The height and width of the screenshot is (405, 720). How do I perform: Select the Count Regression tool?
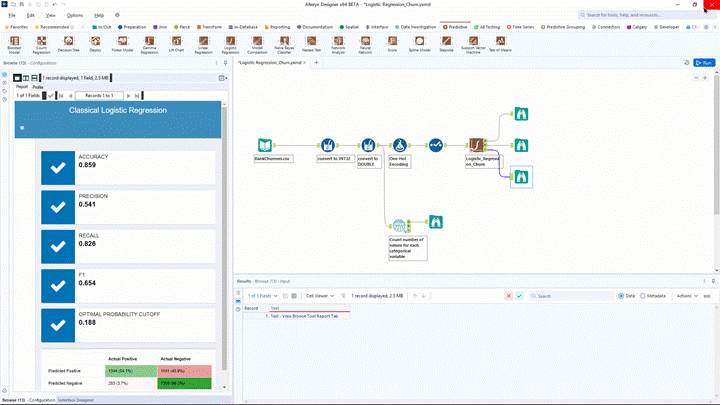[x=41, y=45]
